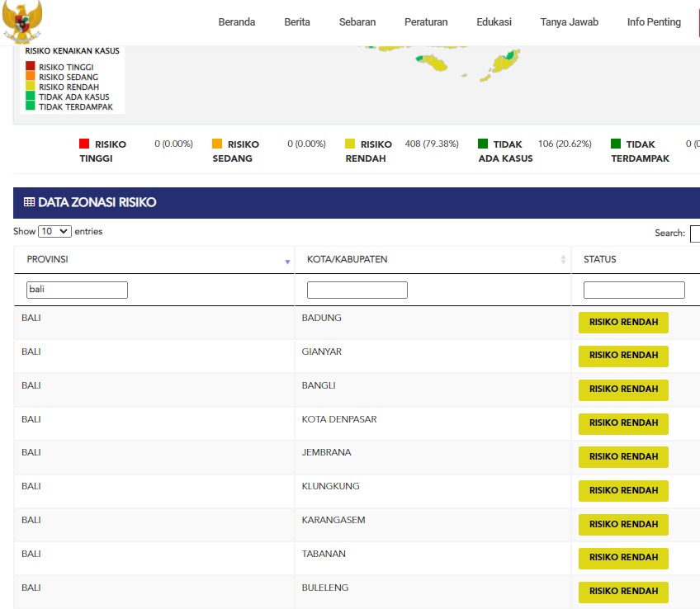Click the red Risiko Tinggi legend square
700x609 pixels.
(x=84, y=144)
